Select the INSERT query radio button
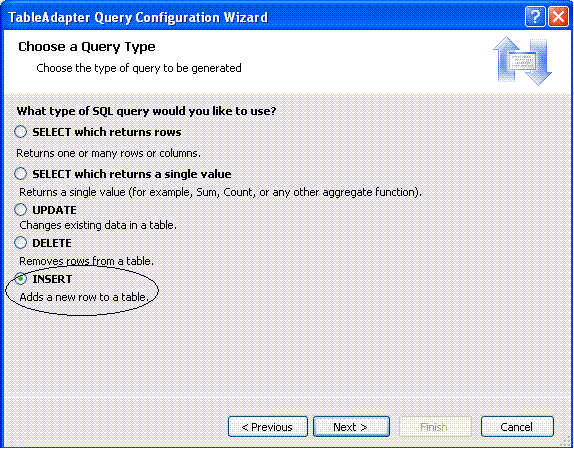The width and height of the screenshot is (574, 450). click(x=20, y=279)
